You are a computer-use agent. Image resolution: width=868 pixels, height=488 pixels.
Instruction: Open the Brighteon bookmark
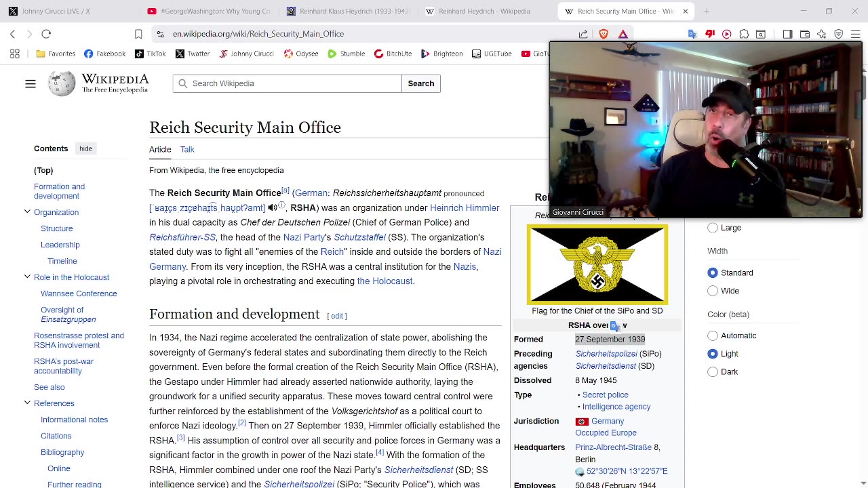(x=442, y=54)
